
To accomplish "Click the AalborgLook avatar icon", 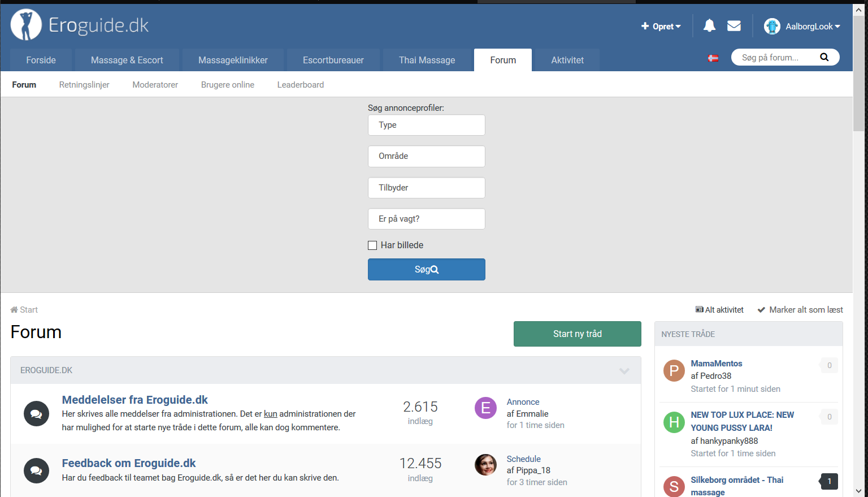I will point(772,26).
